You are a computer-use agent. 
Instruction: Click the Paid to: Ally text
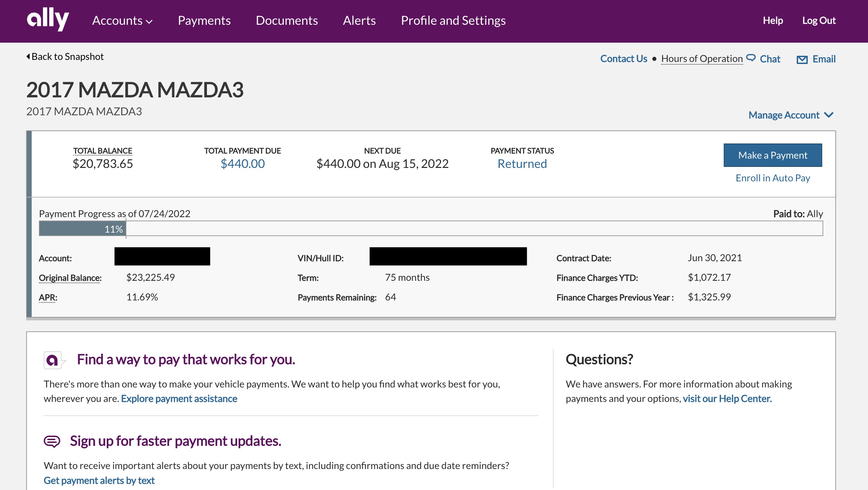pos(798,214)
